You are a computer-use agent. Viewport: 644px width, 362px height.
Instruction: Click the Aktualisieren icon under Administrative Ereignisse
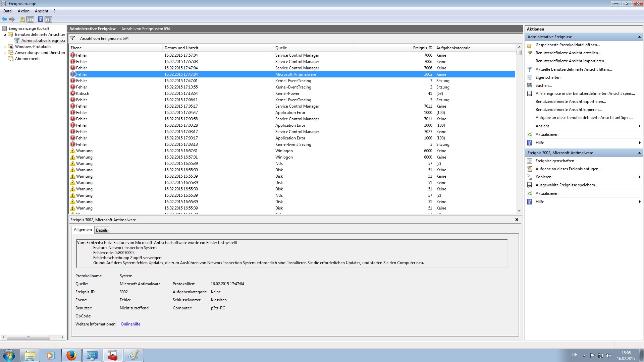(530, 134)
